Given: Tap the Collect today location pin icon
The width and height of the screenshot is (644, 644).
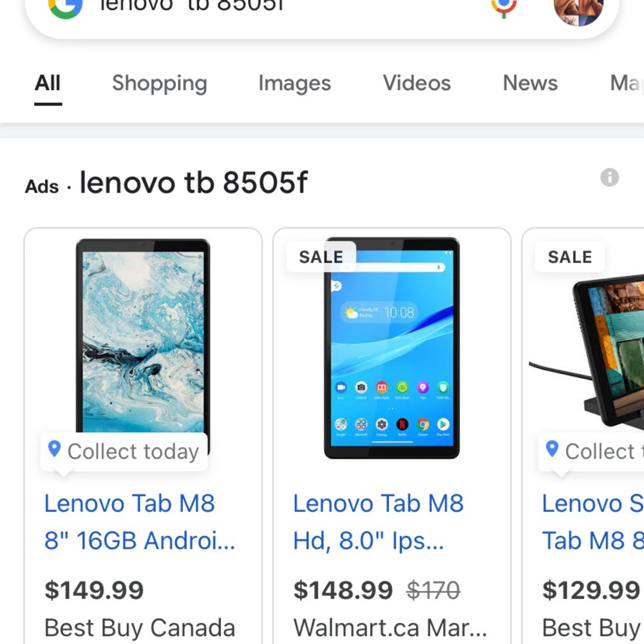Looking at the screenshot, I should (x=55, y=449).
